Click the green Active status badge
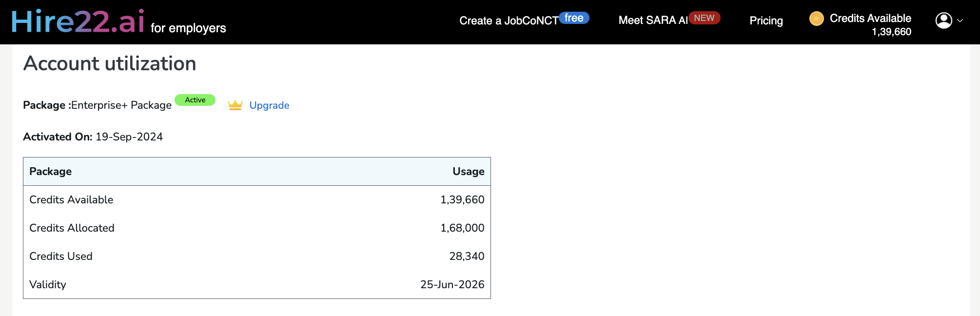 [195, 100]
